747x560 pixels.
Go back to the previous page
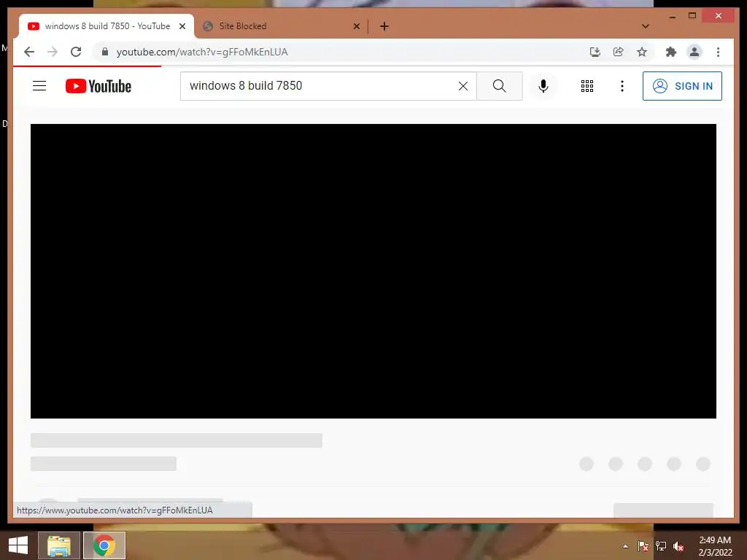pos(29,52)
